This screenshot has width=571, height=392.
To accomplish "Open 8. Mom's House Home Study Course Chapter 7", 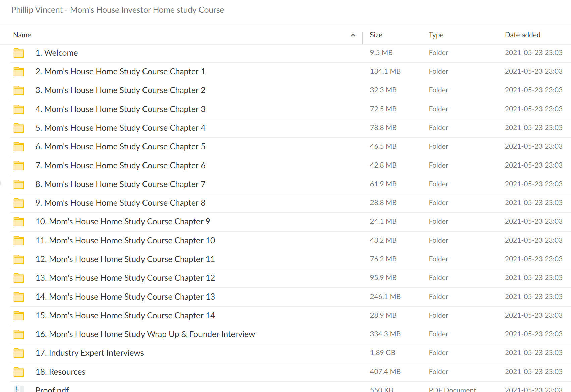I will 120,184.
